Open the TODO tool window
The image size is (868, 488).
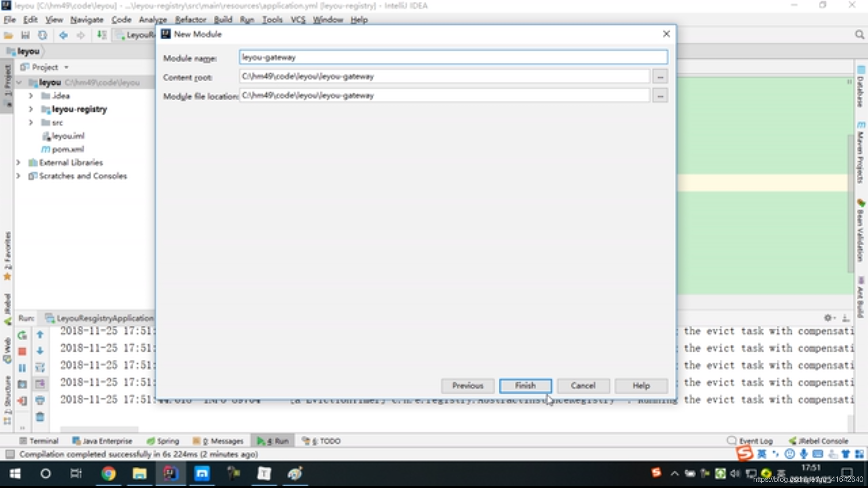[x=321, y=441]
